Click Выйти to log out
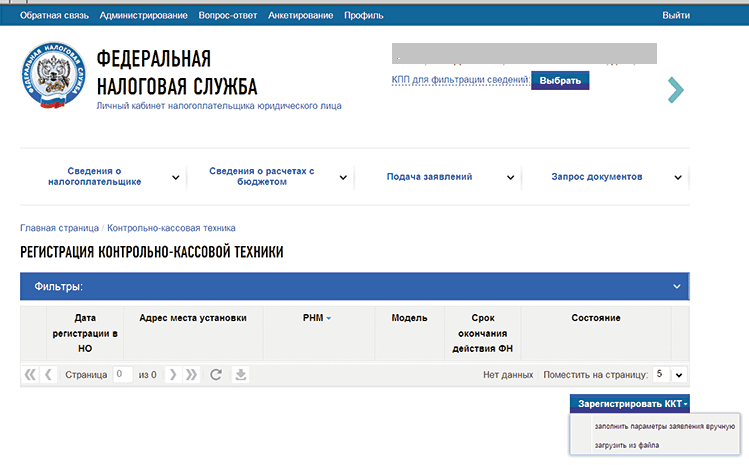Viewport: 749px width, 465px height. (x=676, y=15)
